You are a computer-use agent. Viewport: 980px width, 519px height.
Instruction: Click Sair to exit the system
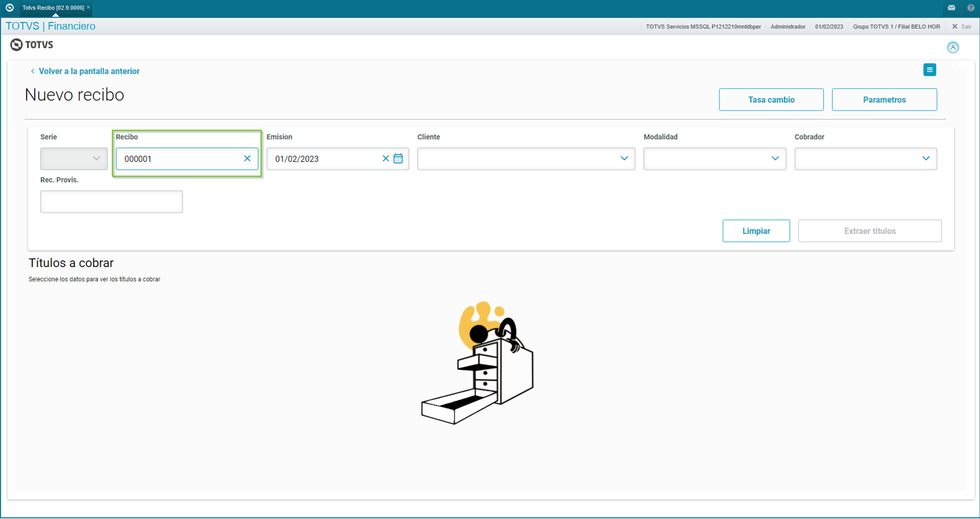(x=961, y=27)
